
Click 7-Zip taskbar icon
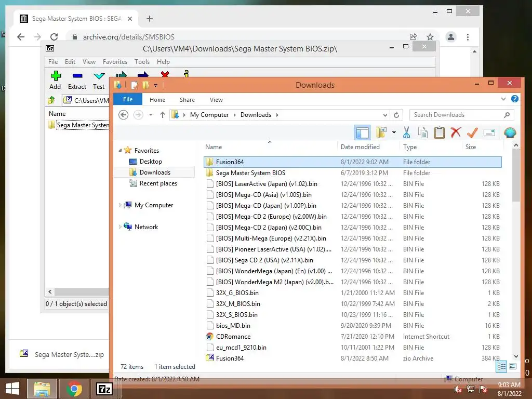[104, 389]
